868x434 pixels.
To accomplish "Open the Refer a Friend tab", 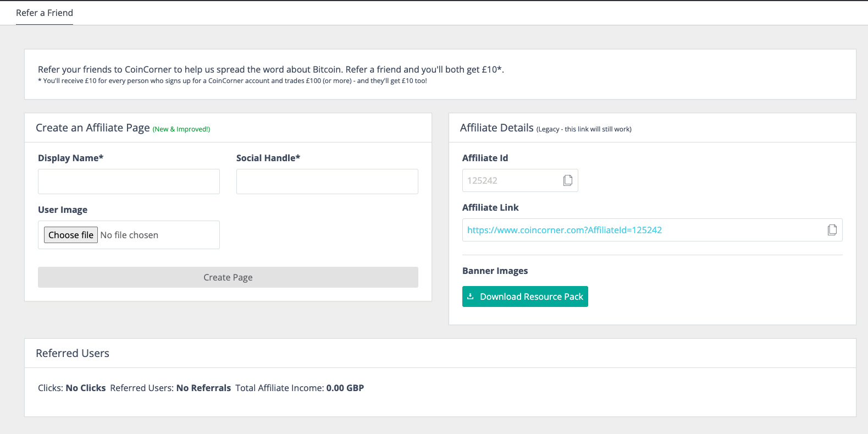I will [45, 13].
